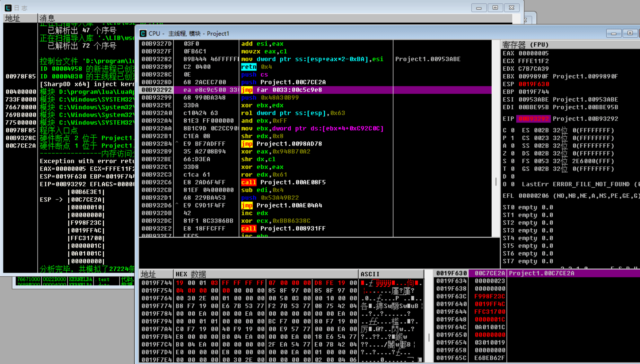Toggle the carry flag C to 1
The height and width of the screenshot is (364, 640).
coord(508,130)
